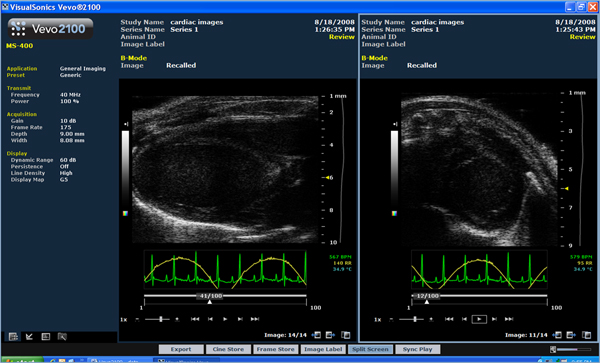Viewport: 600px width, 363px height.
Task: Open the image browser icon in right pane
Action: tap(587, 335)
